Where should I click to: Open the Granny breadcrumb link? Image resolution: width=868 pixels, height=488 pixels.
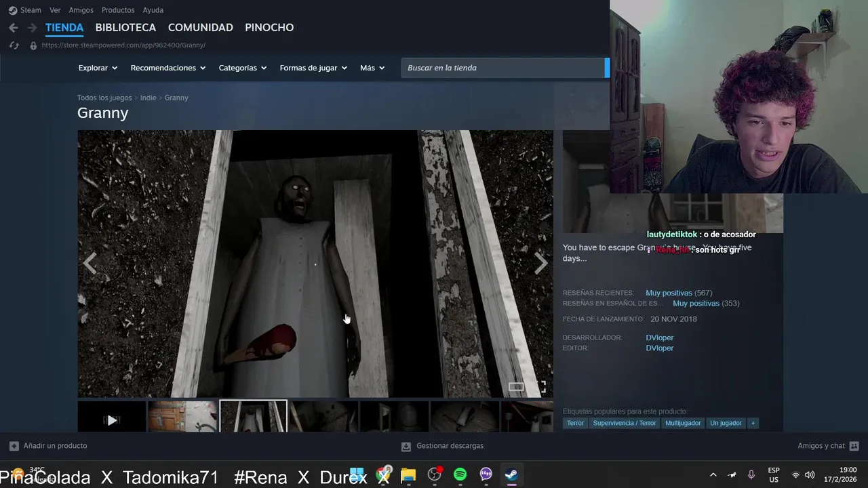pos(176,98)
